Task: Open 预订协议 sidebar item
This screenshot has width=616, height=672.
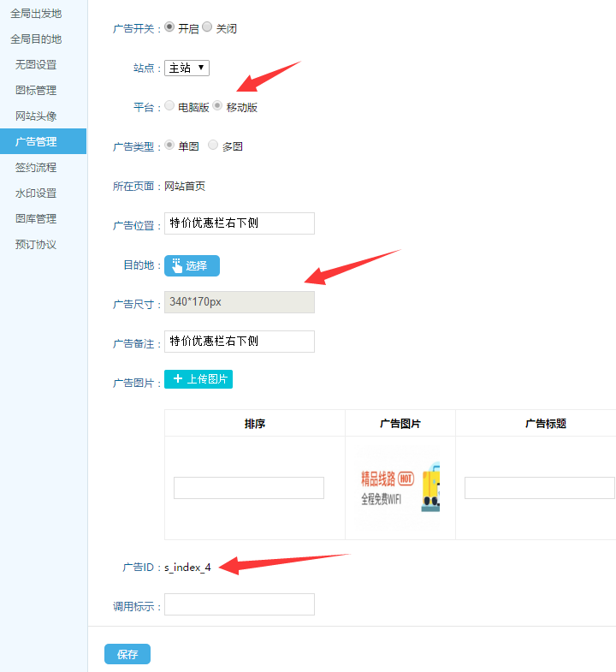Action: pos(36,245)
